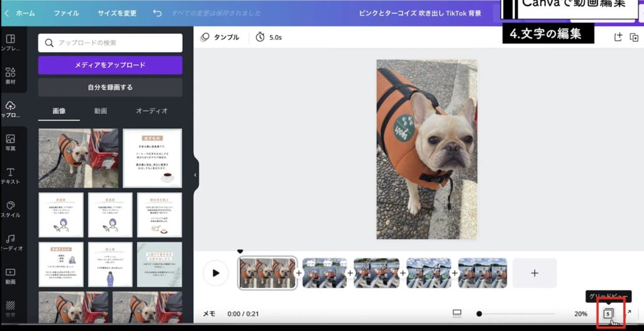Click the undo arrow icon
This screenshot has width=644, height=331.
click(157, 13)
